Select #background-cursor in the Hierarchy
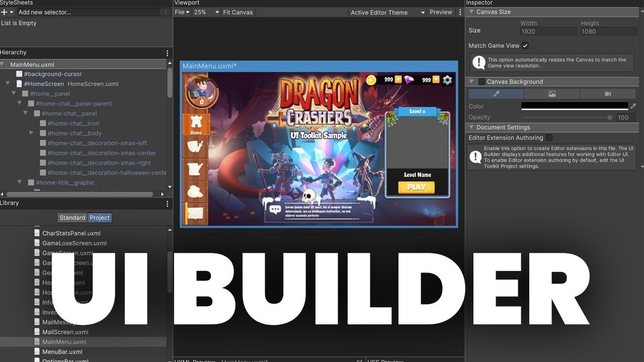This screenshot has height=362, width=644. pyautogui.click(x=53, y=74)
